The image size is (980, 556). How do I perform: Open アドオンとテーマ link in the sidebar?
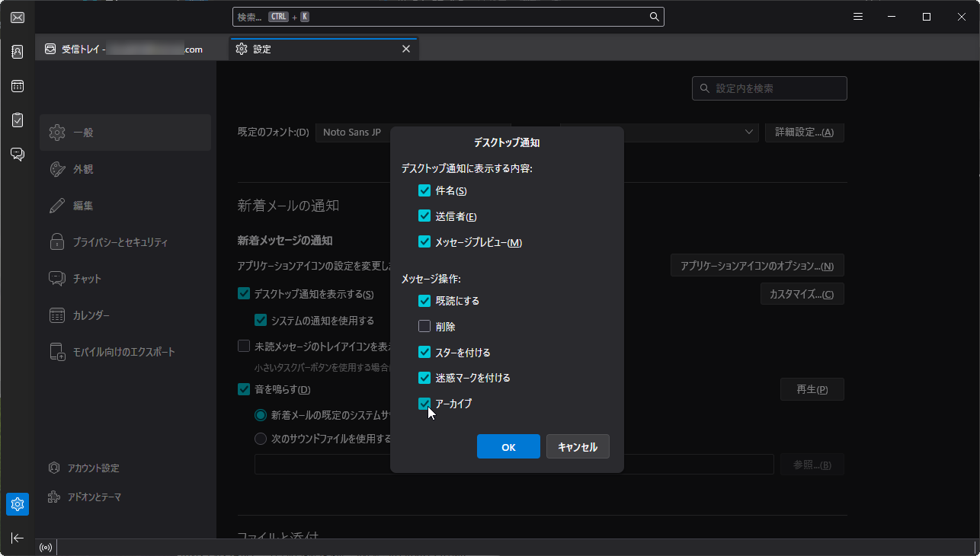[x=85, y=497]
